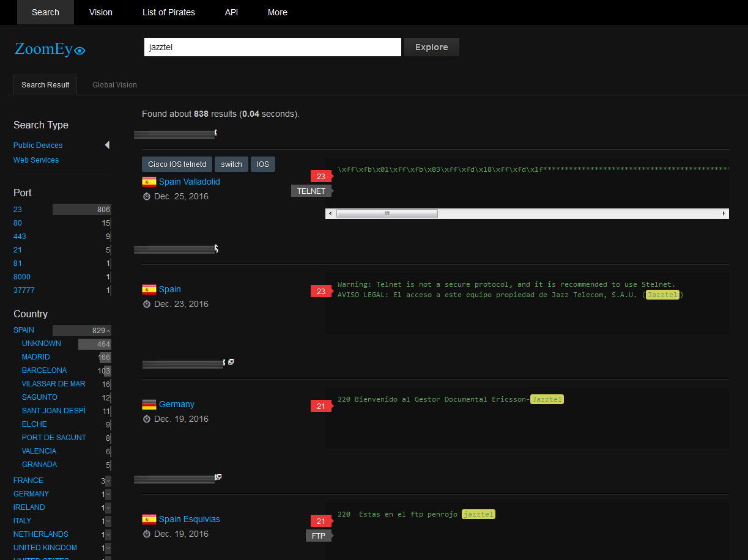Open Spain Valladolid location link
This screenshot has width=748, height=560.
pos(190,182)
